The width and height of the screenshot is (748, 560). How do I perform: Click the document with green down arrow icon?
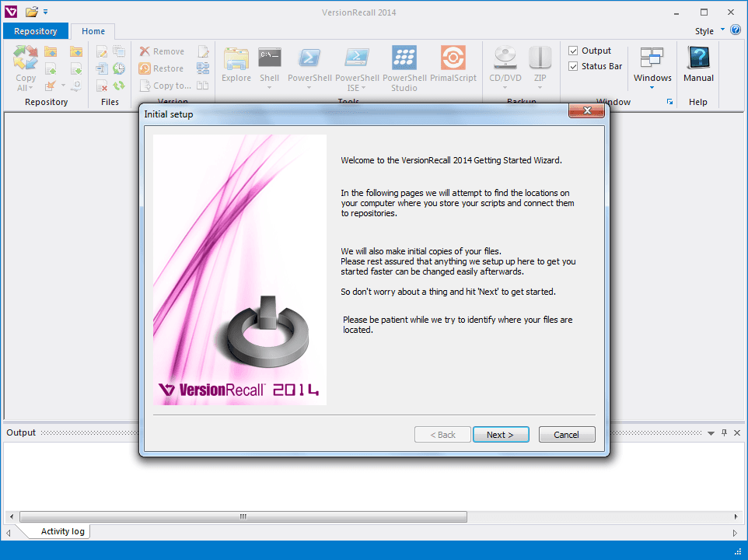(x=76, y=68)
